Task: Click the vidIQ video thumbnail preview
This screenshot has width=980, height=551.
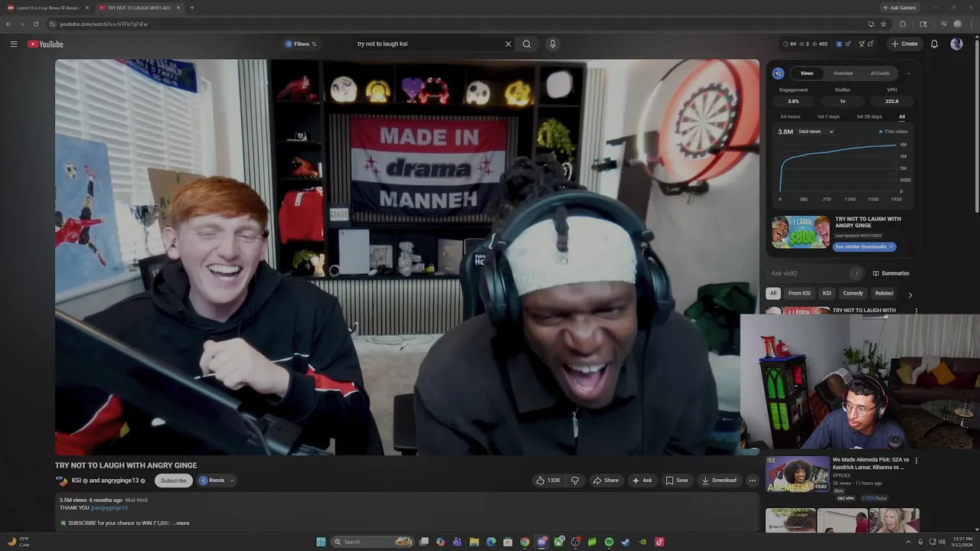Action: coord(800,233)
